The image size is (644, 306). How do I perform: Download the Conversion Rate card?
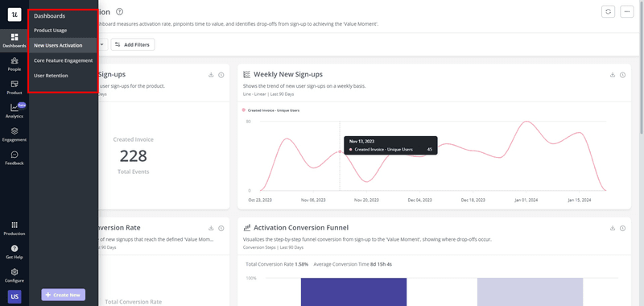coord(211,228)
